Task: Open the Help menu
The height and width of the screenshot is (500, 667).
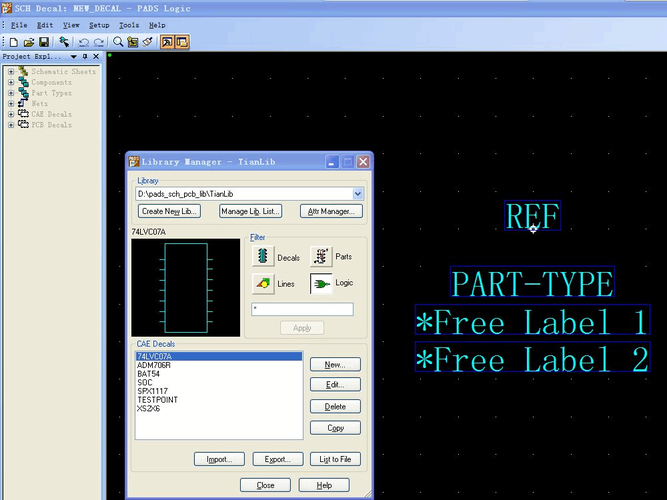Action: pyautogui.click(x=157, y=25)
